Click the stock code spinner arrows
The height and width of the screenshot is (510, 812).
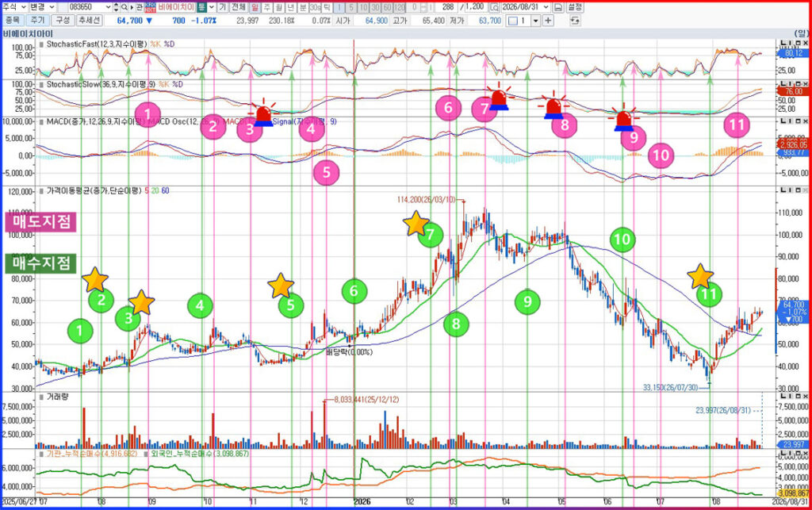click(x=116, y=7)
